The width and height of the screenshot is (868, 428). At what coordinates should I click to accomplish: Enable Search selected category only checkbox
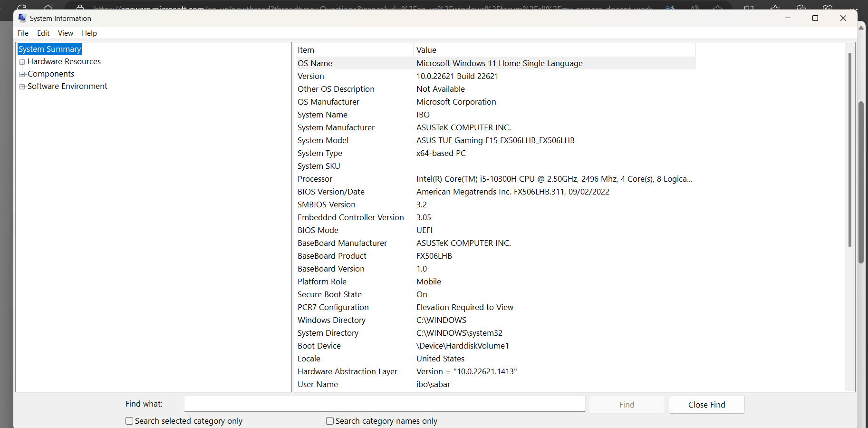pos(129,421)
